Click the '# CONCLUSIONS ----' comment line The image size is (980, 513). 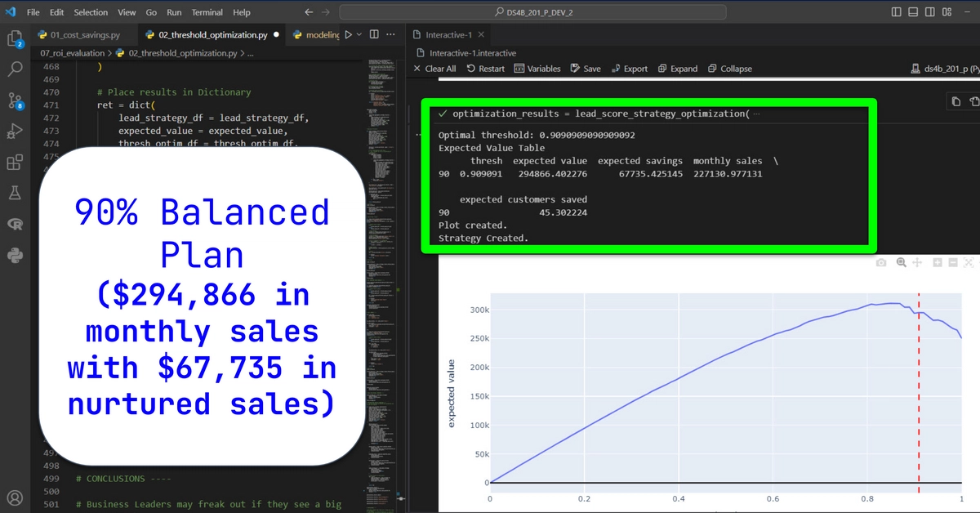coord(124,479)
